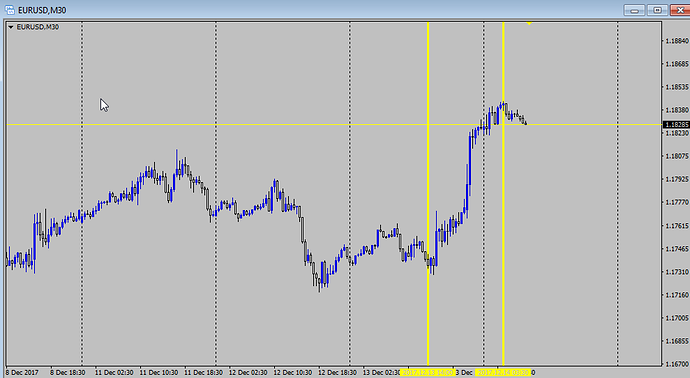Image resolution: width=690 pixels, height=378 pixels.
Task: Click price scale value 1.18075
Action: click(x=677, y=156)
